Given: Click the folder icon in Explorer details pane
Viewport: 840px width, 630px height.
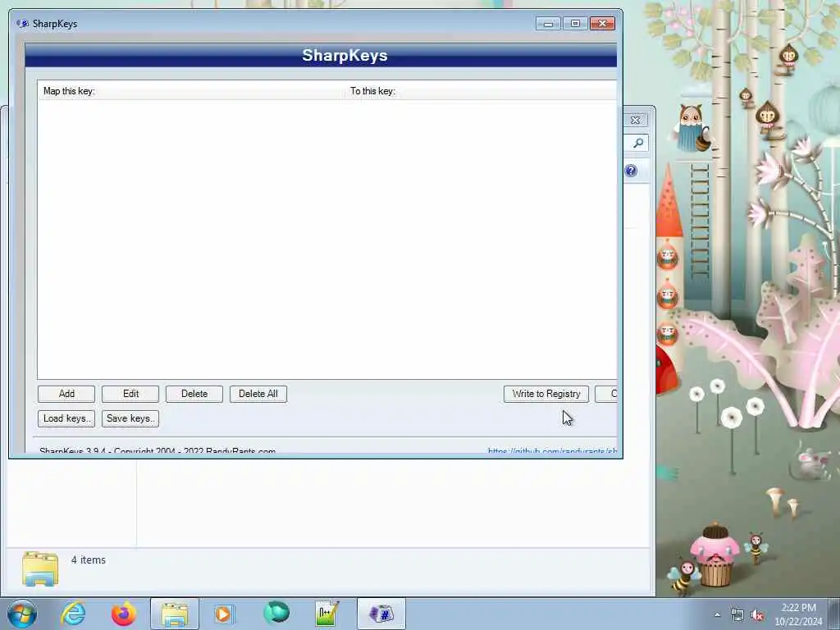Looking at the screenshot, I should (x=40, y=568).
